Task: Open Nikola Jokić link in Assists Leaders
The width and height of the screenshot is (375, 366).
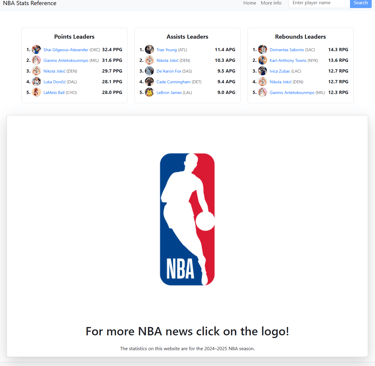Action: (x=168, y=60)
